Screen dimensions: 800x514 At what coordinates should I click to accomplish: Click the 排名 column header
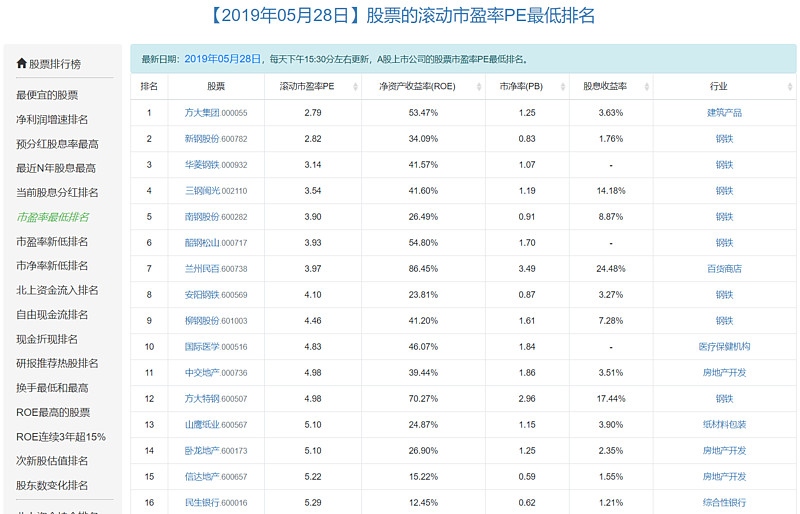[149, 87]
